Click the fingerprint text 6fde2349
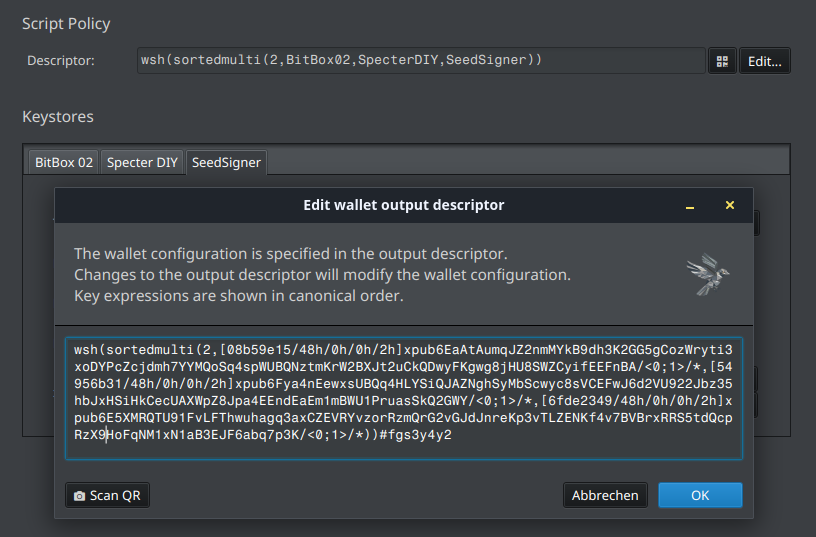The image size is (816, 537). point(580,401)
